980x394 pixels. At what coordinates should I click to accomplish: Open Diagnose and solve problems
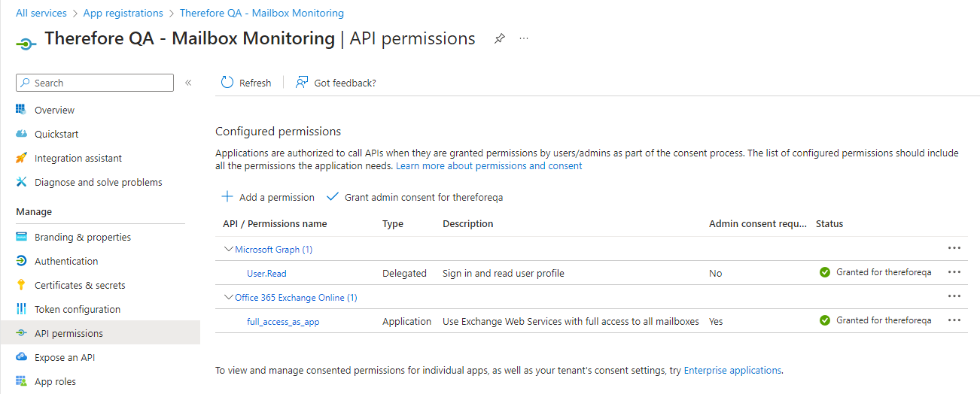(99, 182)
